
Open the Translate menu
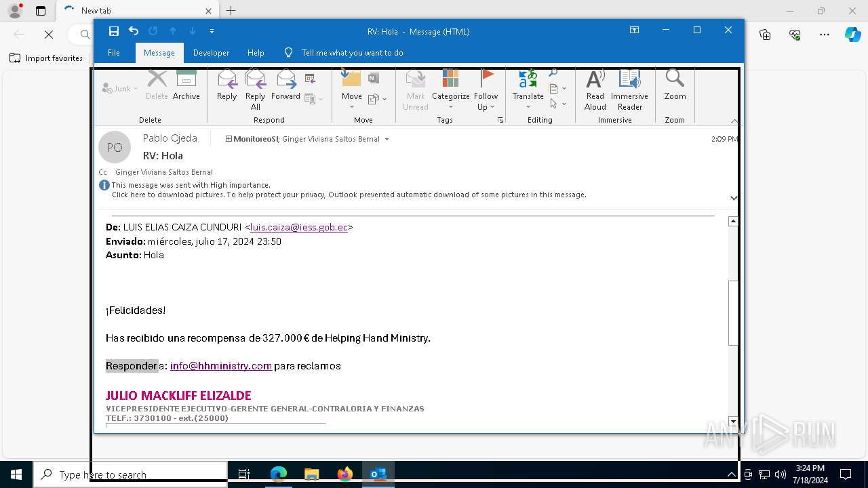click(528, 89)
